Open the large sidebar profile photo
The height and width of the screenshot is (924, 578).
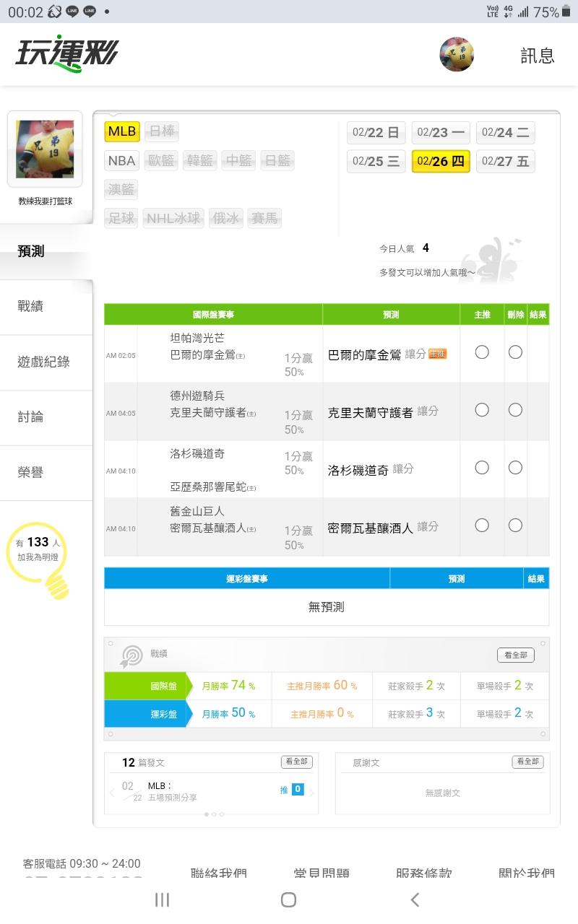[45, 149]
